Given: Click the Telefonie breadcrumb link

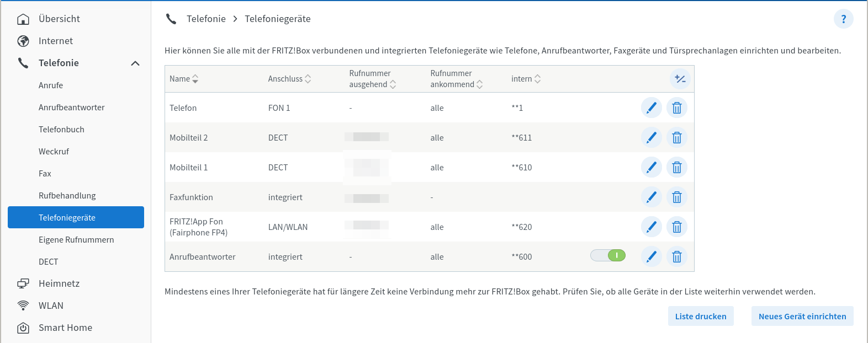Looking at the screenshot, I should 206,19.
